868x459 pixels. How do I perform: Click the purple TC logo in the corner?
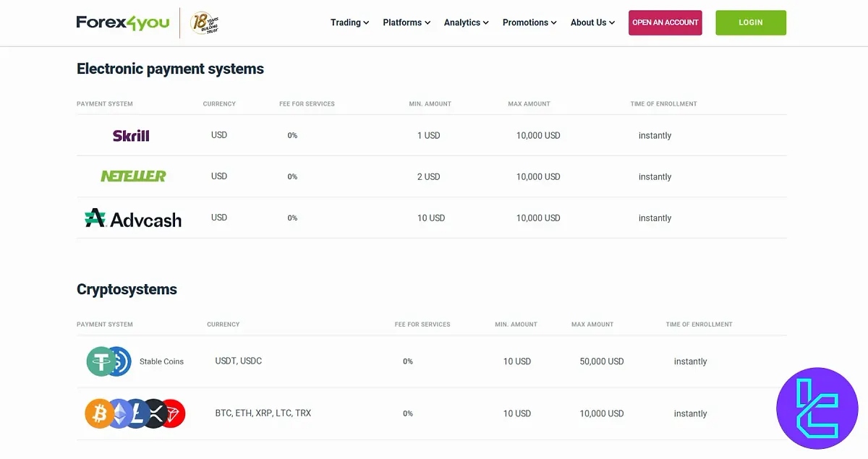(817, 408)
